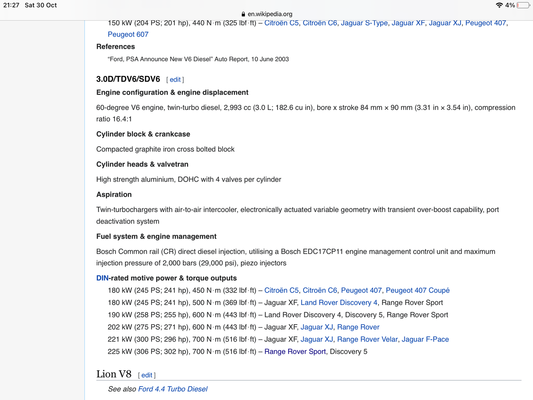Tap the battery indicator icon
This screenshot has width=533, height=400.
(523, 5)
